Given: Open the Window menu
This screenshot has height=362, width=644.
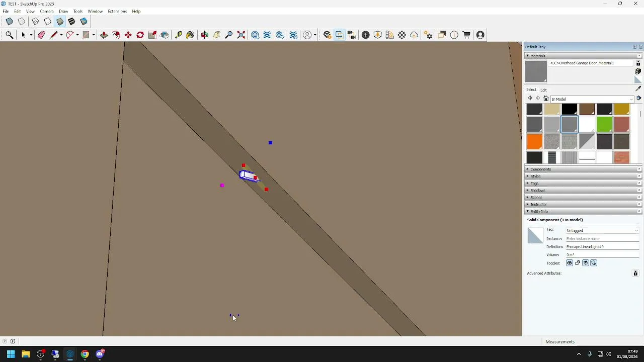Looking at the screenshot, I should [x=95, y=11].
